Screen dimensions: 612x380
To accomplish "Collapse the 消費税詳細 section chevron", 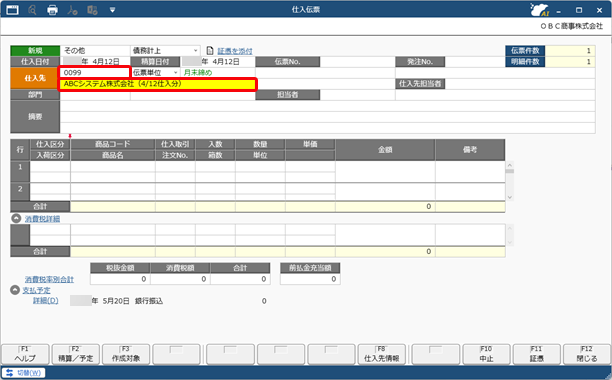I will (16, 218).
